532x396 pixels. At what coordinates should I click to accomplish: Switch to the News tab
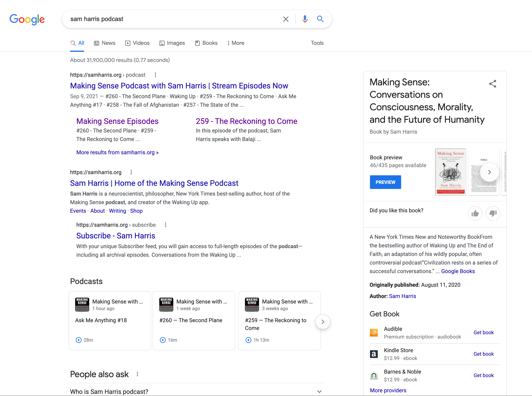(105, 43)
